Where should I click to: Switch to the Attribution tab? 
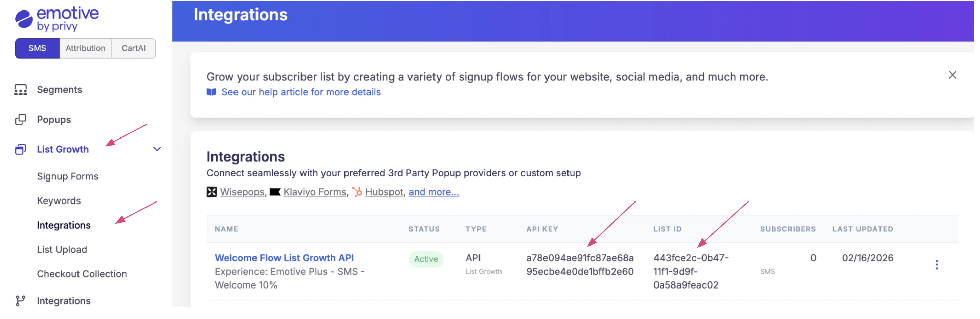(x=85, y=48)
